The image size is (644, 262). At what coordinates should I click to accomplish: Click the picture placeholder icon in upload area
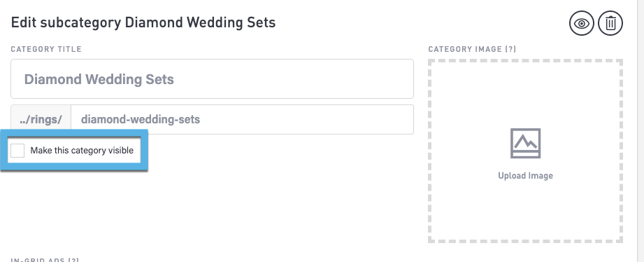[x=525, y=143]
